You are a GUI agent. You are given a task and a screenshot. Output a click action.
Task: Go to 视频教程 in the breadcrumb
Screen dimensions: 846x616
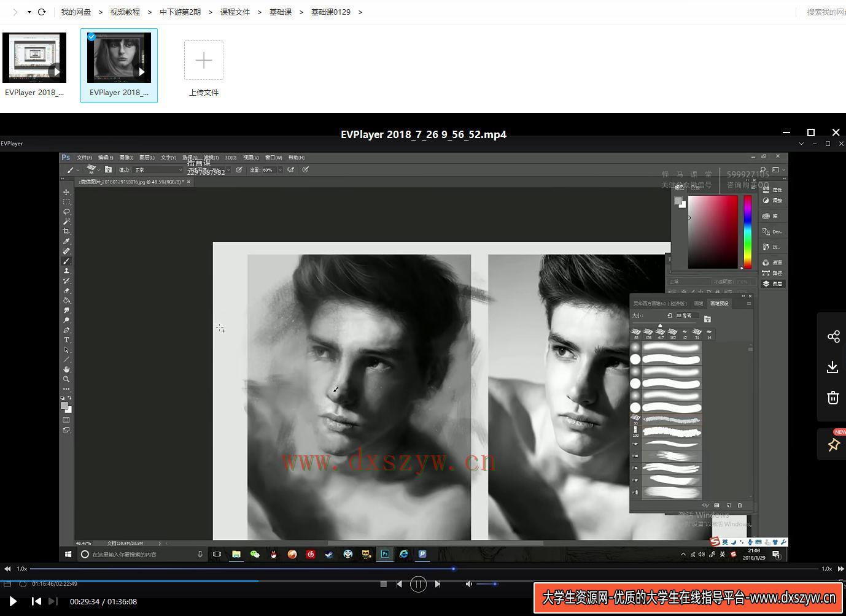pyautogui.click(x=125, y=12)
